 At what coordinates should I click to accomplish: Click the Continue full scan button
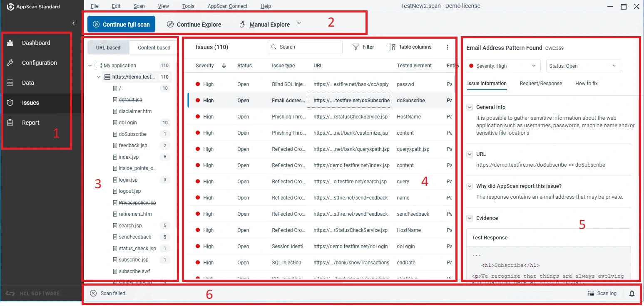pos(121,24)
